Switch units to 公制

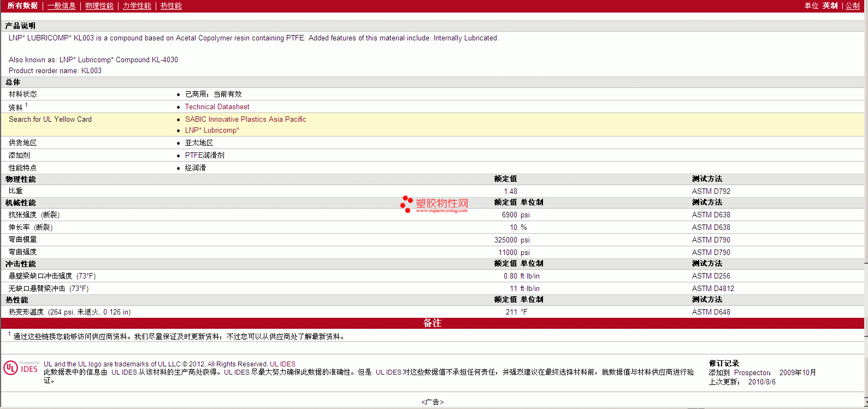(853, 5)
